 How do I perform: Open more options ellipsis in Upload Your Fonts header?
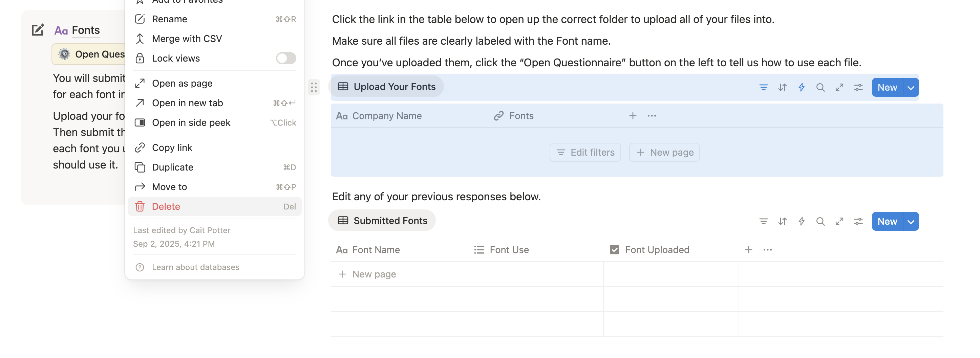[652, 116]
